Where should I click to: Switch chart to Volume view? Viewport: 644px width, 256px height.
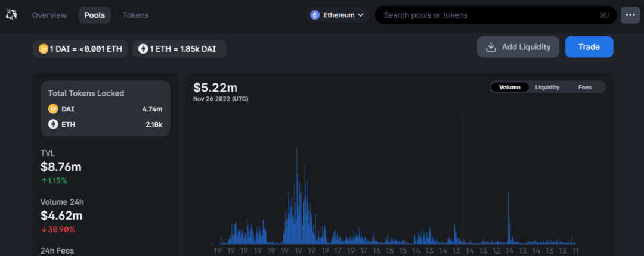(x=510, y=87)
